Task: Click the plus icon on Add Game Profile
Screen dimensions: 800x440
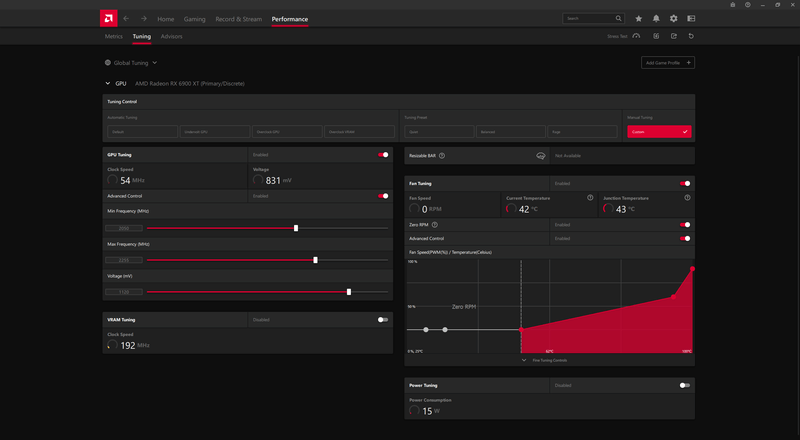Action: [x=688, y=63]
